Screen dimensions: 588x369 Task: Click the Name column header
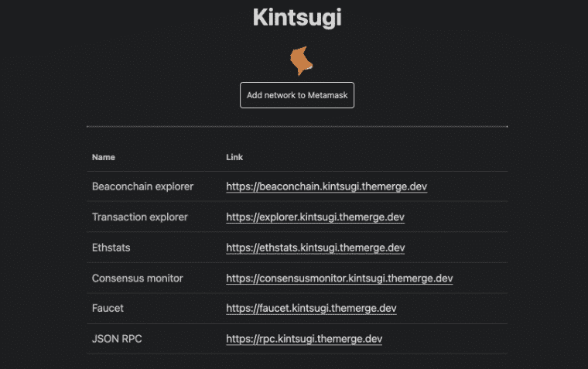click(x=104, y=157)
